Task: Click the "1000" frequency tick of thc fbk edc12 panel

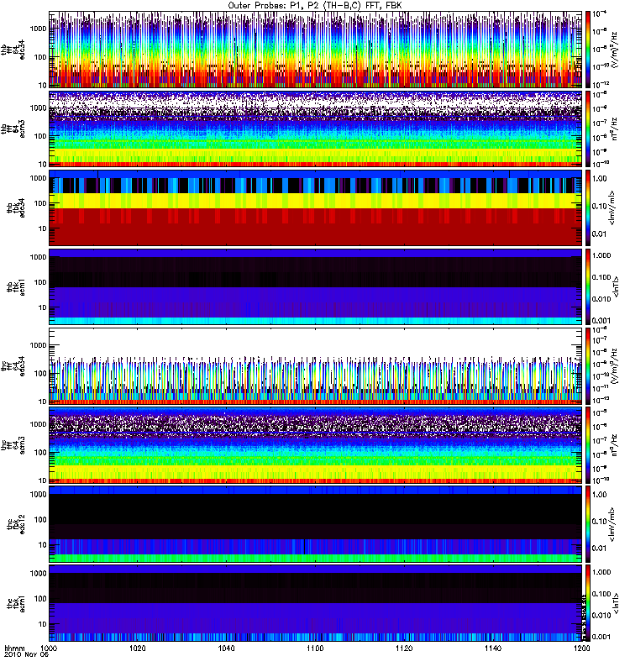Action: [38, 494]
